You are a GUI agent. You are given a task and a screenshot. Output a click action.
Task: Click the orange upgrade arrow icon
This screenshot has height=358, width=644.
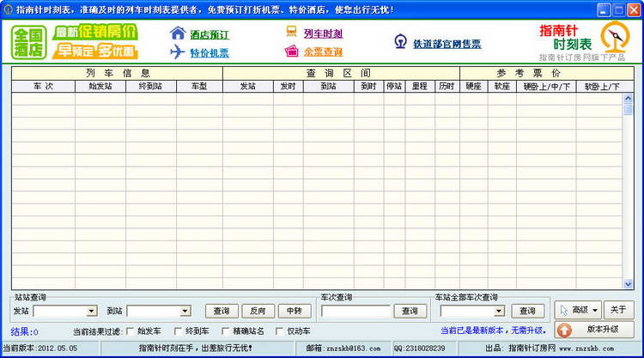tap(565, 330)
